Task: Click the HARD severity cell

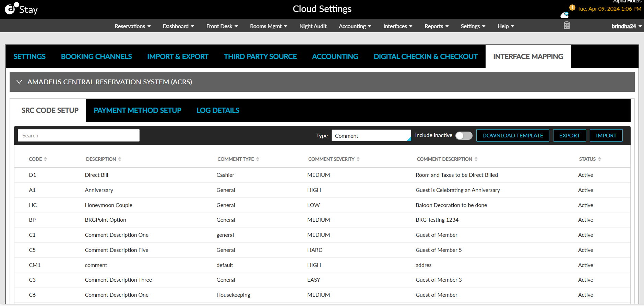Action: 315,250
